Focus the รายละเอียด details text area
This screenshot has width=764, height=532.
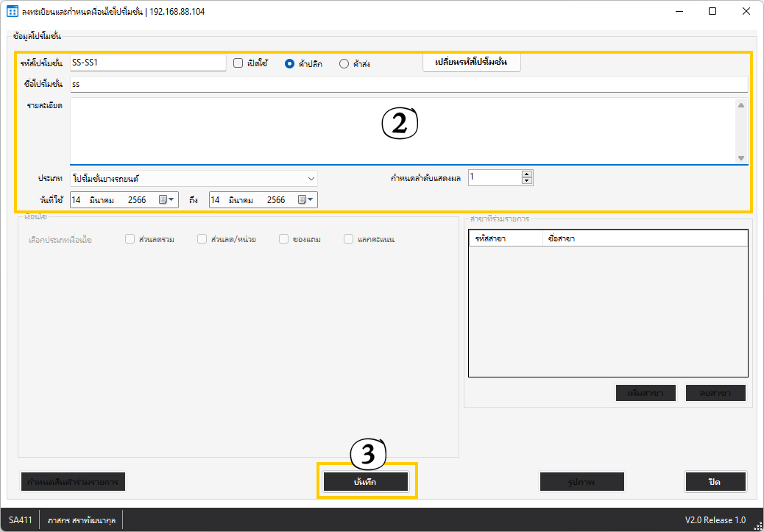(x=402, y=130)
